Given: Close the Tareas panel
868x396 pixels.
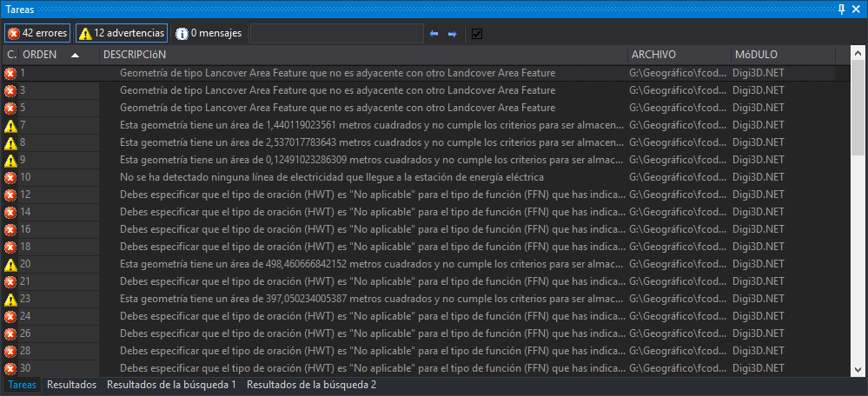Looking at the screenshot, I should point(858,9).
